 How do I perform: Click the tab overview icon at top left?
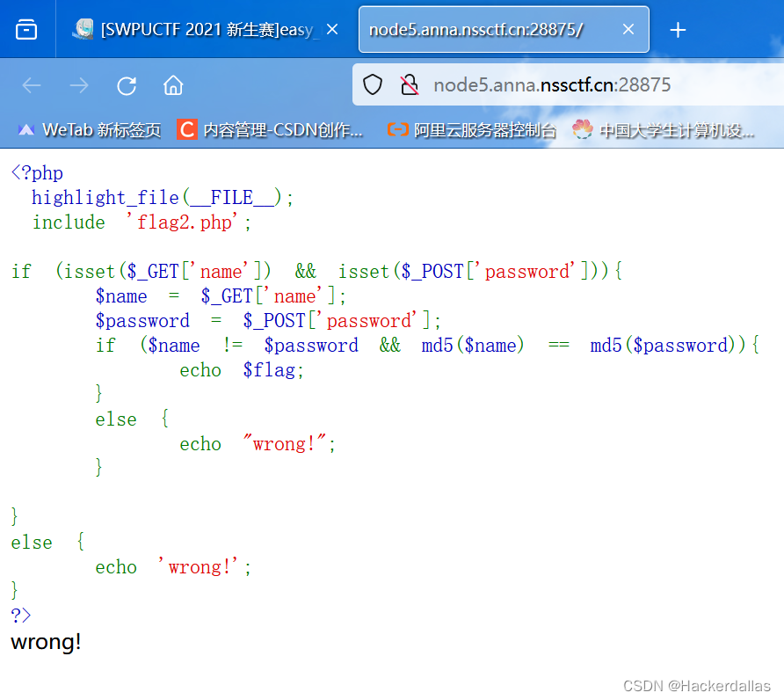[x=25, y=29]
